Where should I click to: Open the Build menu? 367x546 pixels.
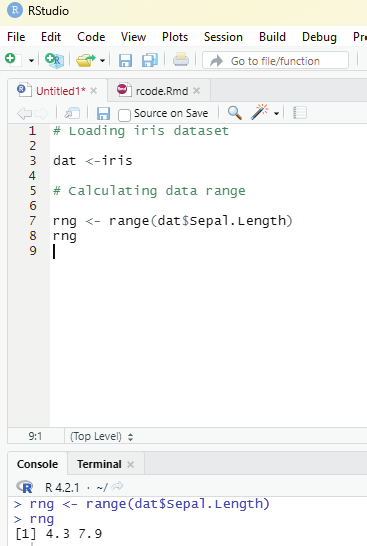pos(272,37)
